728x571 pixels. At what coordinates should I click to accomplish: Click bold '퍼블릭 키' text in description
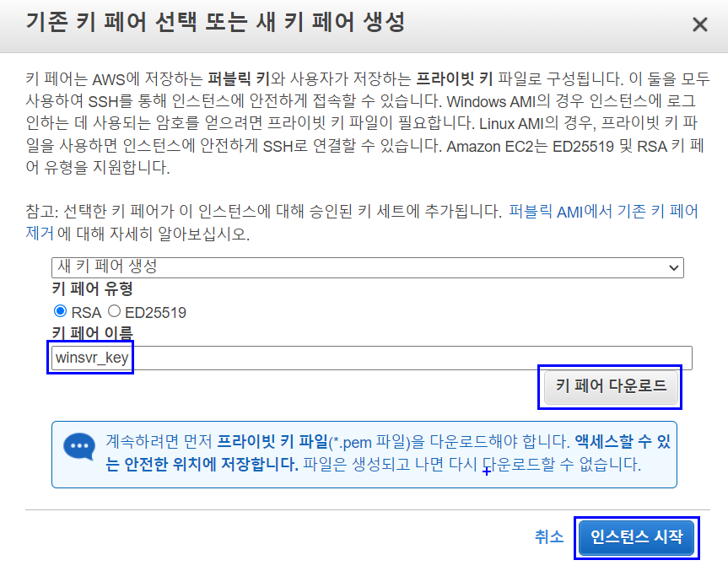click(x=239, y=79)
